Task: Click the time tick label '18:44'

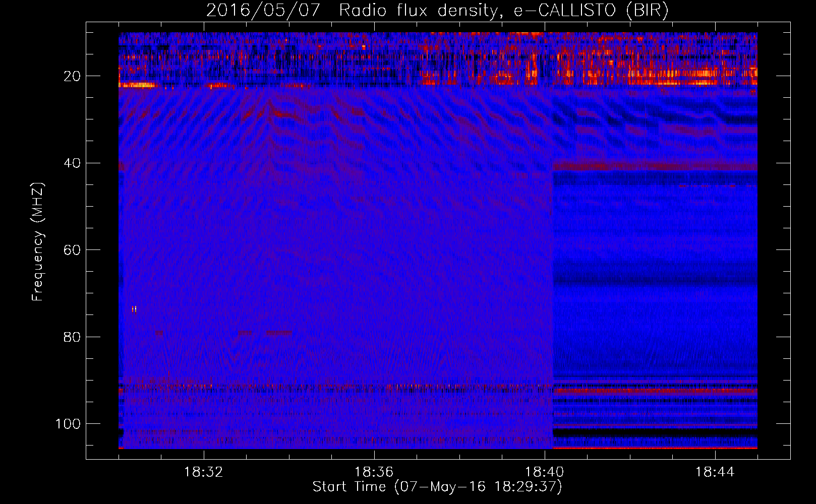Action: click(715, 472)
